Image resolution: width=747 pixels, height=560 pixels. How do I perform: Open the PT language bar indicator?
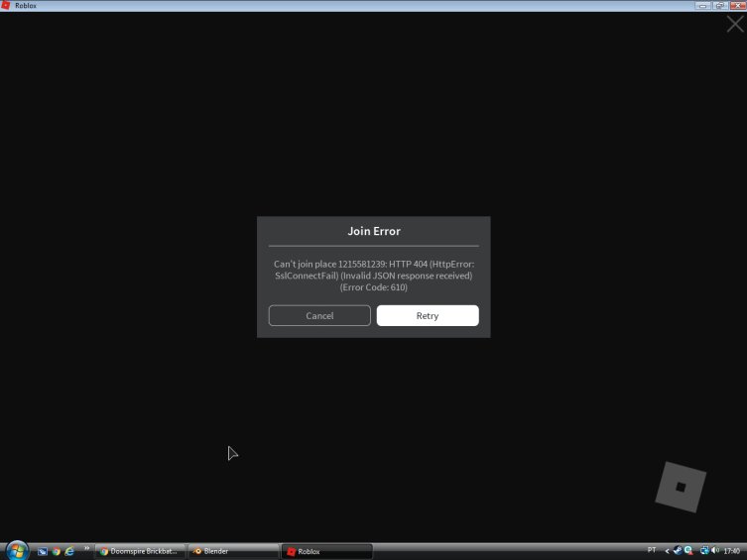652,550
